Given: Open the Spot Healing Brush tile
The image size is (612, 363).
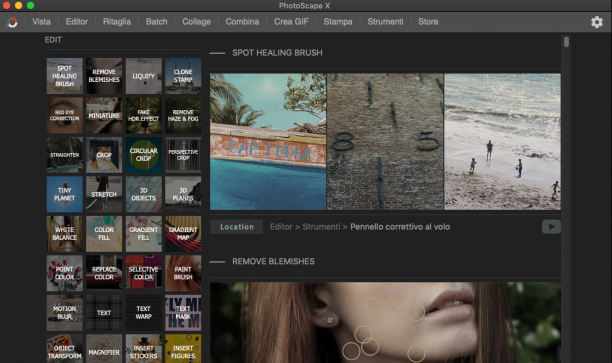Looking at the screenshot, I should click(x=65, y=76).
